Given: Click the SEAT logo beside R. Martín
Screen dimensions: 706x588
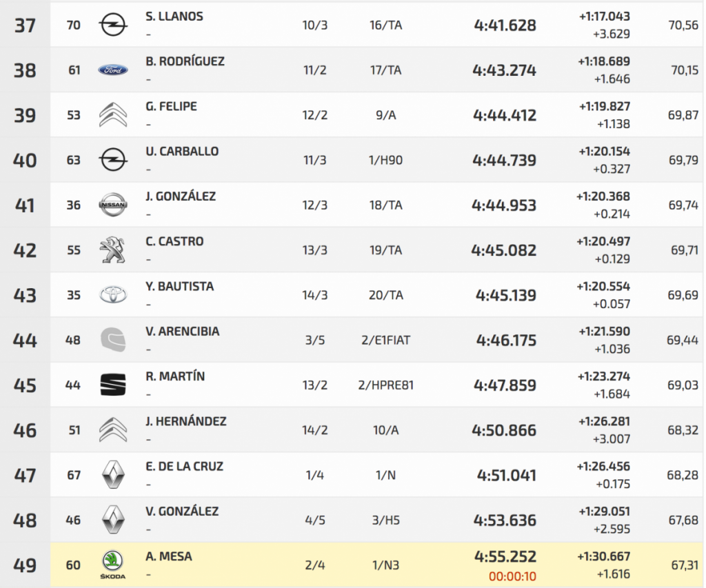Looking at the screenshot, I should pos(112,385).
